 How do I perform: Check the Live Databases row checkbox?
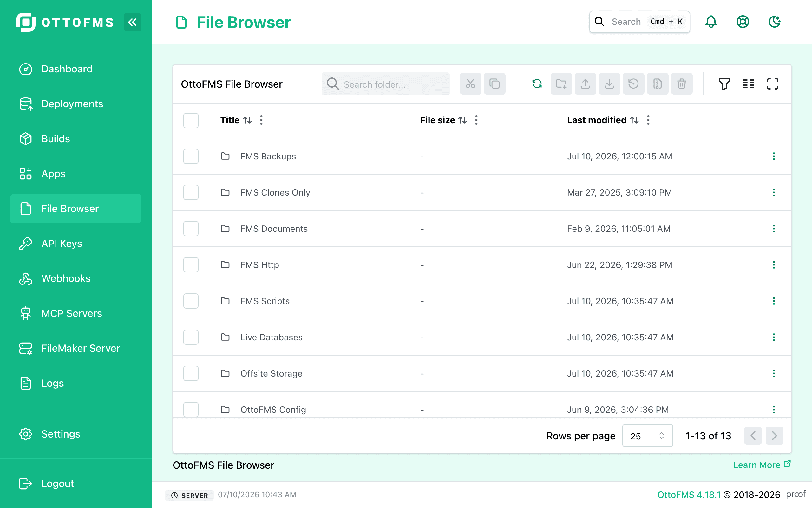191,337
